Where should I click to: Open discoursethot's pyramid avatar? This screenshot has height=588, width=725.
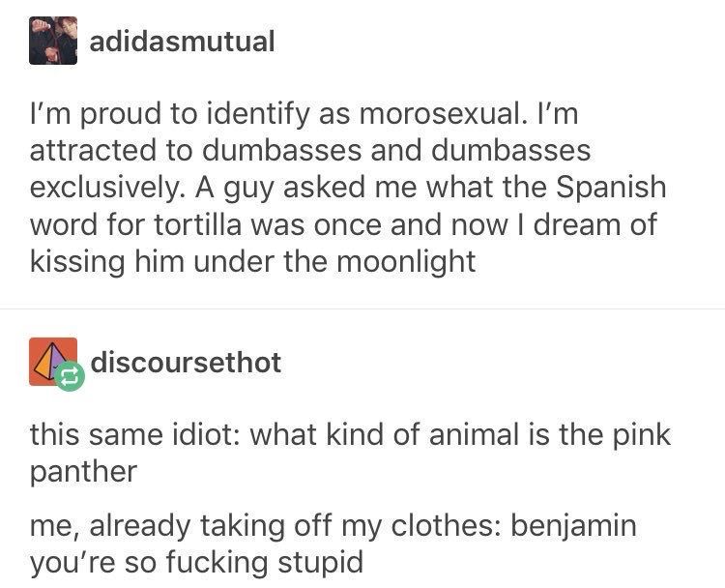[53, 362]
